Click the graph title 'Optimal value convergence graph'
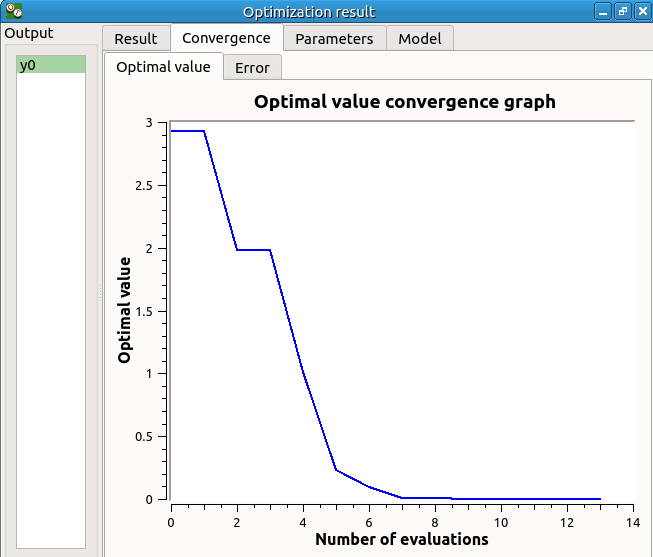This screenshot has width=653, height=557. click(404, 102)
